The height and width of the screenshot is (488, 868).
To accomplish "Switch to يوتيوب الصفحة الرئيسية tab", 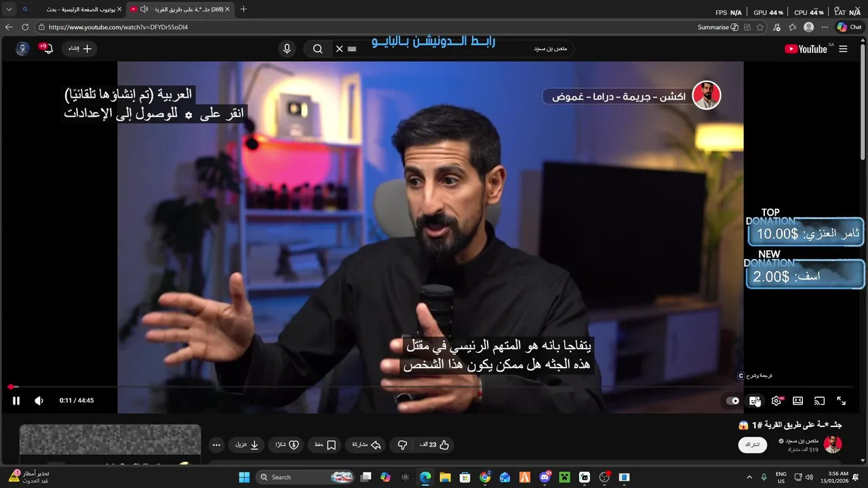I will tap(71, 9).
